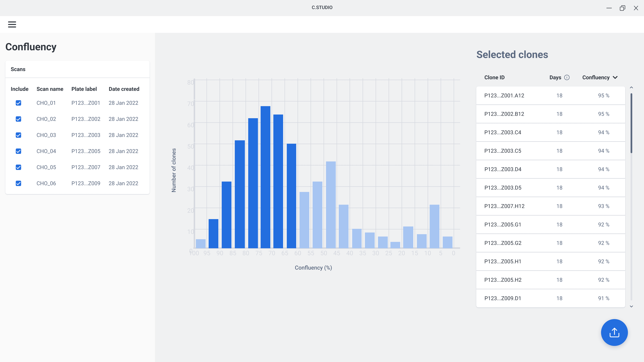Select clone row P123...Z003.D4
This screenshot has width=644, height=362.
point(551,169)
